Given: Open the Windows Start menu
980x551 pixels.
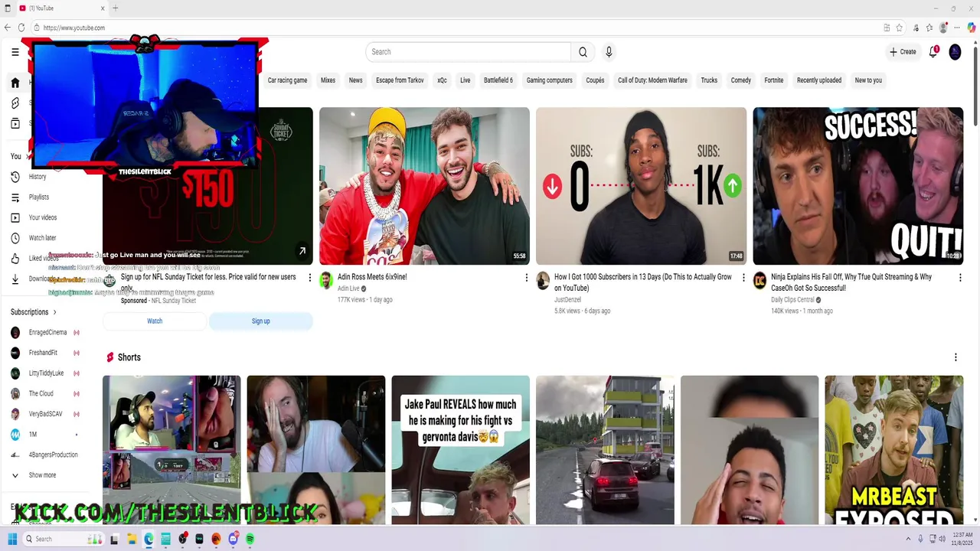Looking at the screenshot, I should (x=12, y=539).
